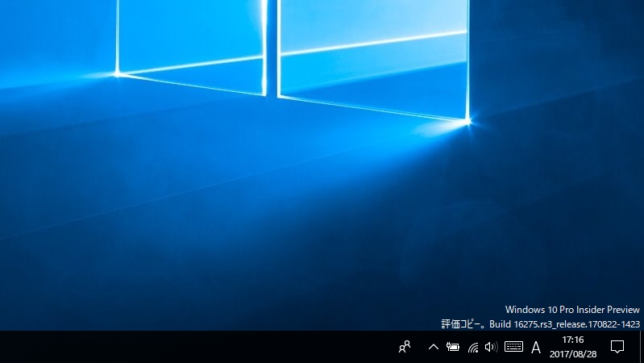Toggle the IME input mode A
This screenshot has width=644, height=363.
tap(535, 348)
